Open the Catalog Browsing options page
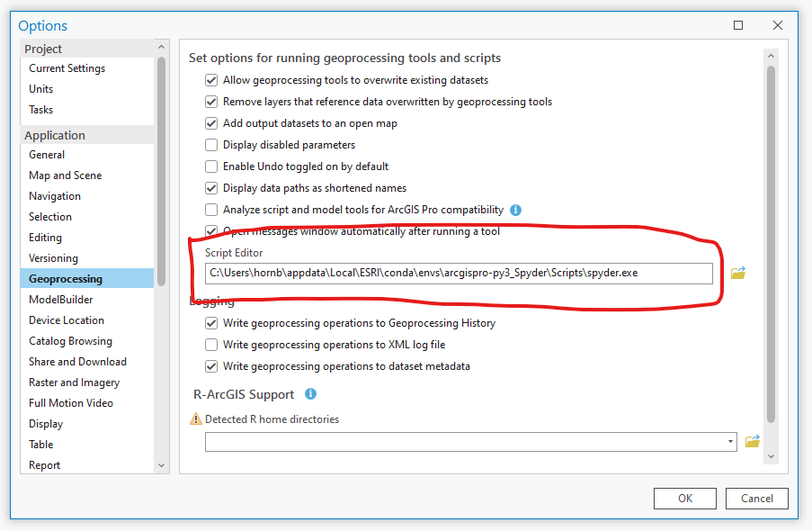 70,341
